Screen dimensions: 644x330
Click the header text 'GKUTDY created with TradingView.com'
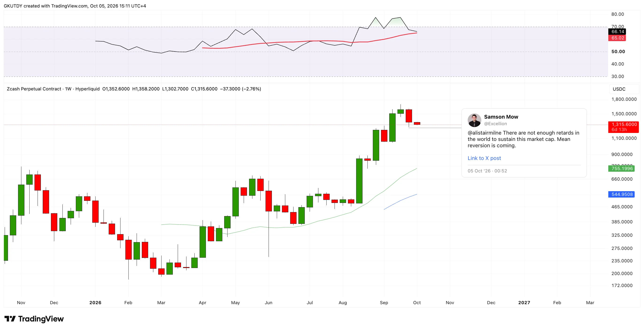[x=46, y=6]
